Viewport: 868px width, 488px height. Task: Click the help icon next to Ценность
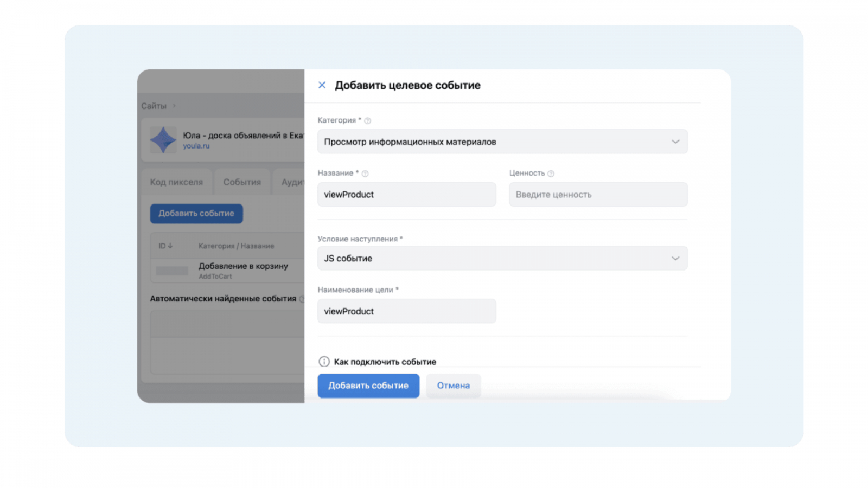pyautogui.click(x=551, y=174)
